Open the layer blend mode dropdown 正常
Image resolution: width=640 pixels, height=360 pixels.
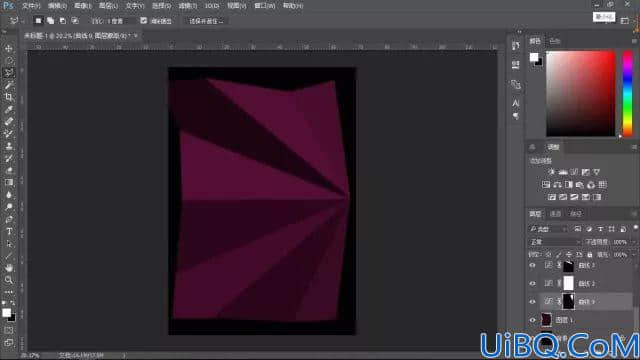[555, 242]
